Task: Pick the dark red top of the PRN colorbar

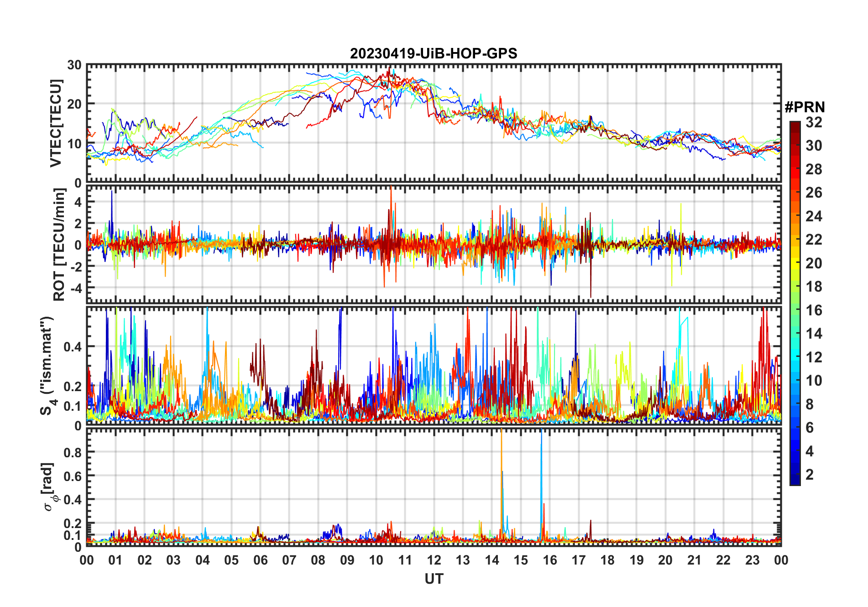Action: click(x=795, y=125)
